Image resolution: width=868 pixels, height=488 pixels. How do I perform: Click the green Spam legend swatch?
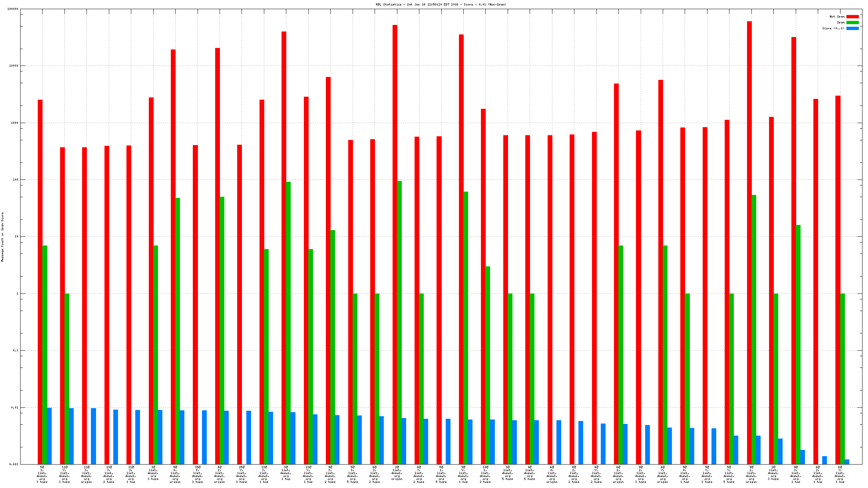tap(852, 22)
